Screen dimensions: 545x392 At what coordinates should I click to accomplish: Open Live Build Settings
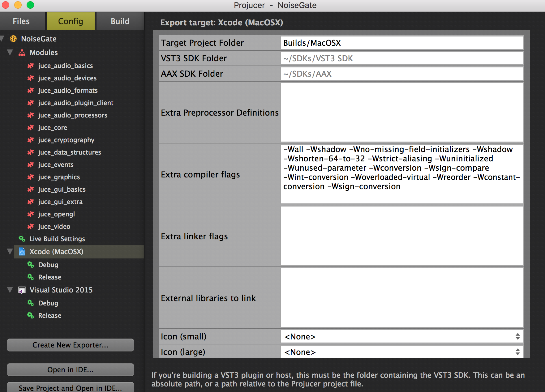(x=57, y=239)
